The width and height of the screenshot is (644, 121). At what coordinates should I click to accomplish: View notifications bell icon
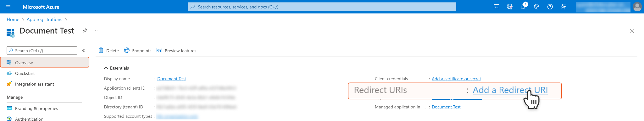click(x=523, y=7)
